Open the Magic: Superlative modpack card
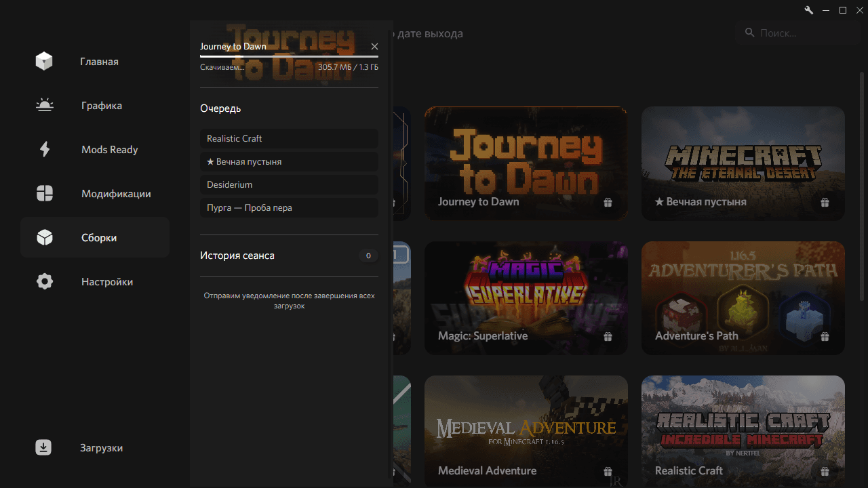This screenshot has width=868, height=488. tap(526, 298)
